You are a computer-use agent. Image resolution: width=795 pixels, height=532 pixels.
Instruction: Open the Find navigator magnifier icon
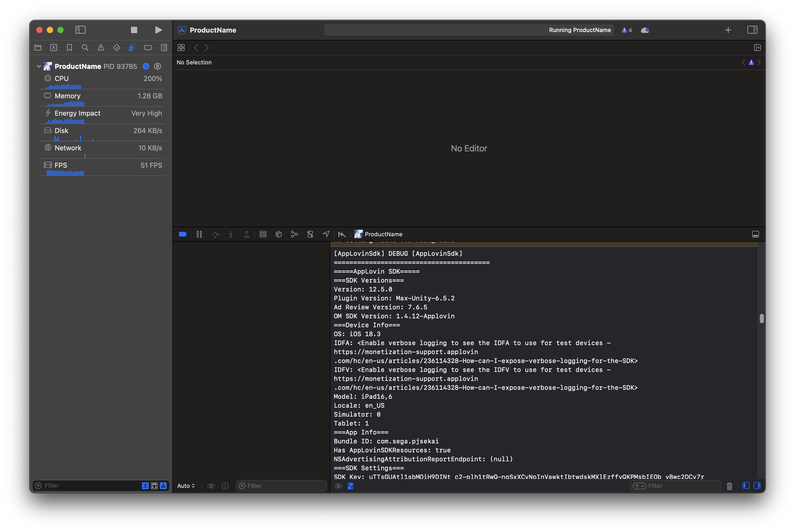[x=85, y=48]
